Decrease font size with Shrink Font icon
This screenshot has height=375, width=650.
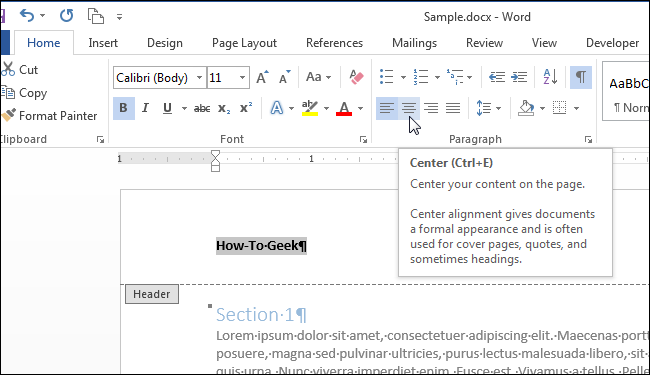pyautogui.click(x=285, y=77)
